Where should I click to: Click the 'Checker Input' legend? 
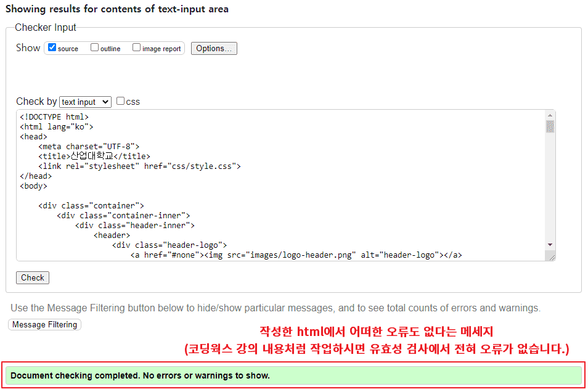coord(46,27)
